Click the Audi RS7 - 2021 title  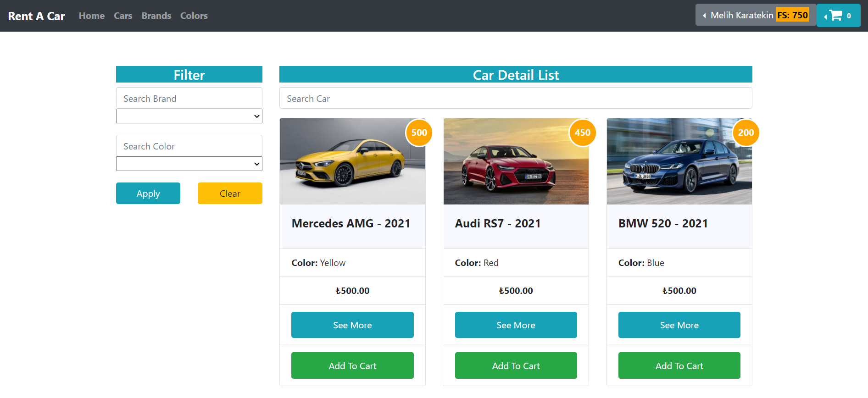(498, 223)
